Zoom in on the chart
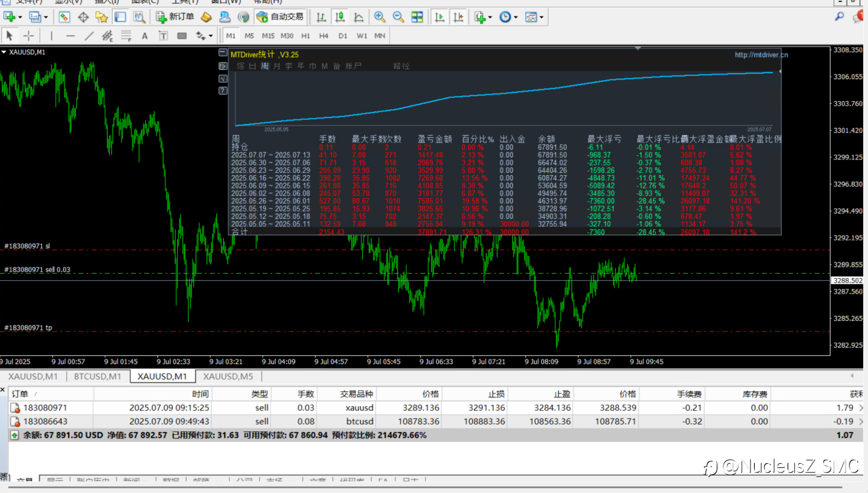The width and height of the screenshot is (868, 493). (x=379, y=17)
